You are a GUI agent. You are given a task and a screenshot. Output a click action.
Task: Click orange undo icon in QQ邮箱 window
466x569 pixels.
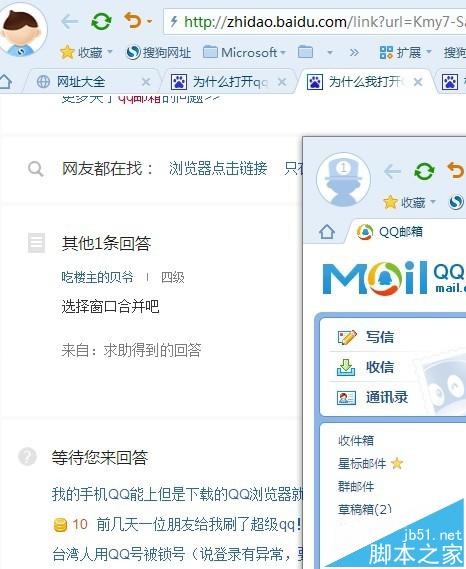pos(456,170)
